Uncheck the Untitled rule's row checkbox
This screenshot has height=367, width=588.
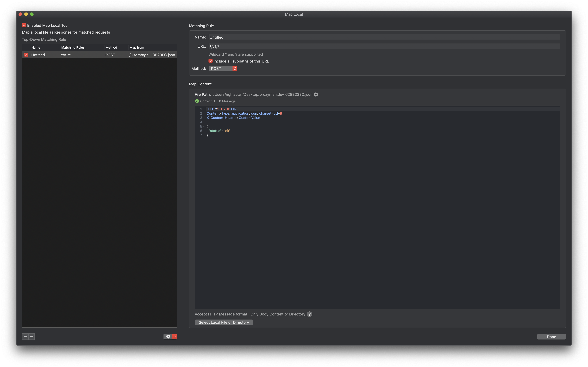click(26, 55)
